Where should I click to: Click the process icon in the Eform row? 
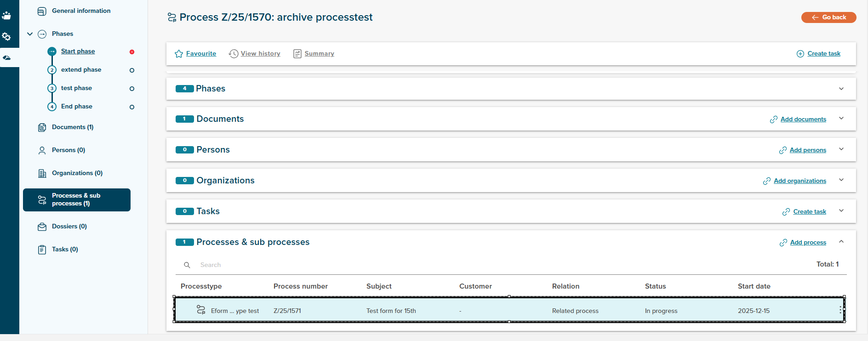(x=201, y=310)
